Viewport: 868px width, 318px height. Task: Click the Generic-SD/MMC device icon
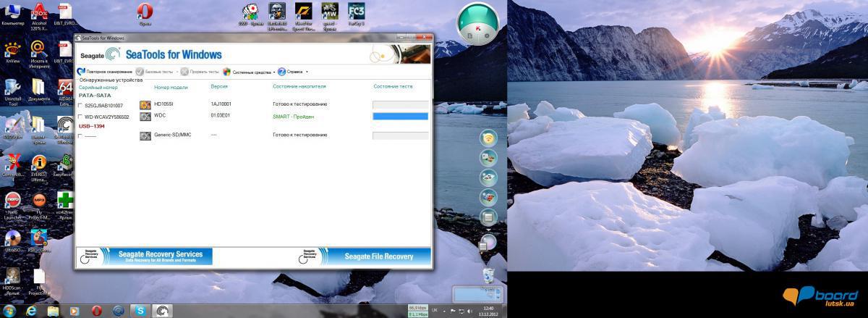[145, 135]
